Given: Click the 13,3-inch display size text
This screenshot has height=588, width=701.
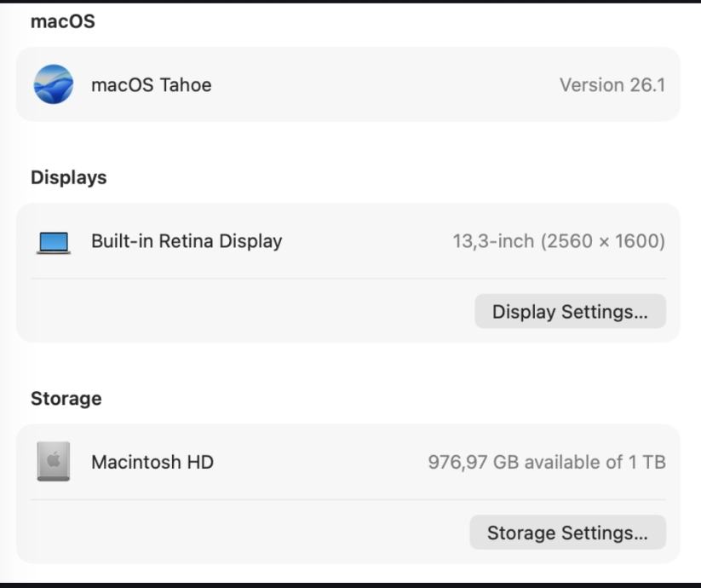Looking at the screenshot, I should (492, 241).
